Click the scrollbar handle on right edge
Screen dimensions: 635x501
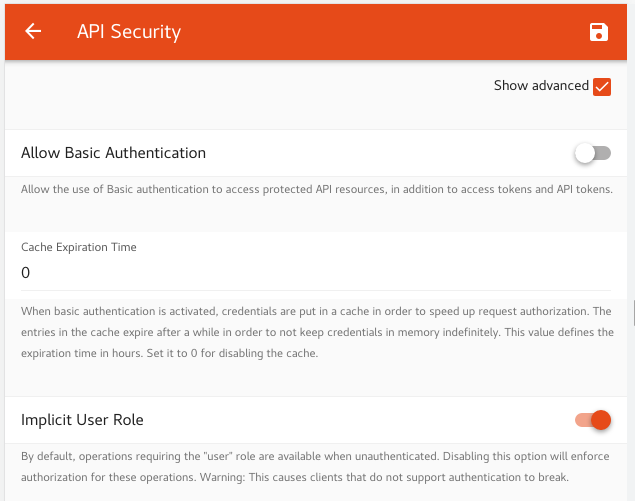point(632,313)
